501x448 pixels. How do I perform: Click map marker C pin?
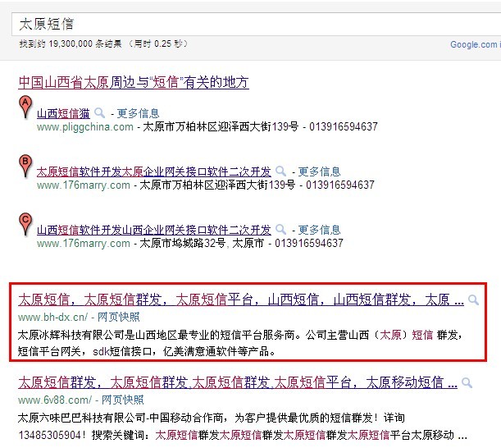25,224
